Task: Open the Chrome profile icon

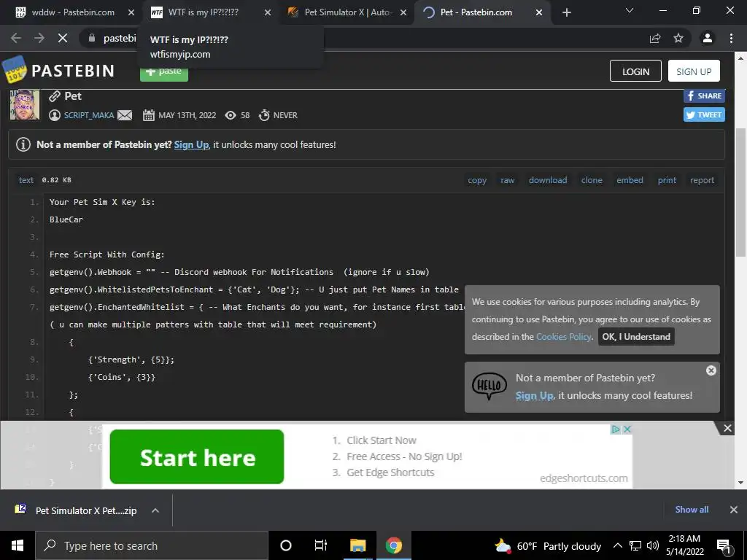Action: tap(708, 38)
